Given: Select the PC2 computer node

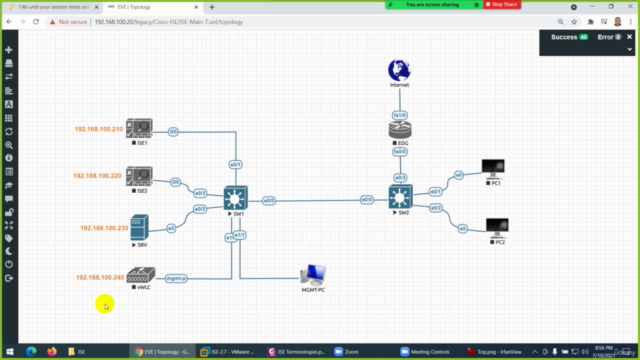Looking at the screenshot, I should point(497,228).
